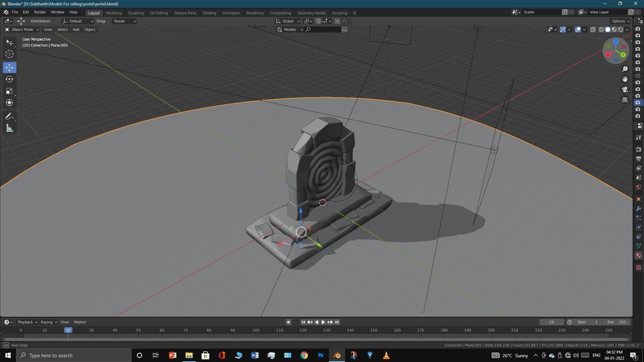
Task: Select the Select Box tool
Action: click(9, 42)
